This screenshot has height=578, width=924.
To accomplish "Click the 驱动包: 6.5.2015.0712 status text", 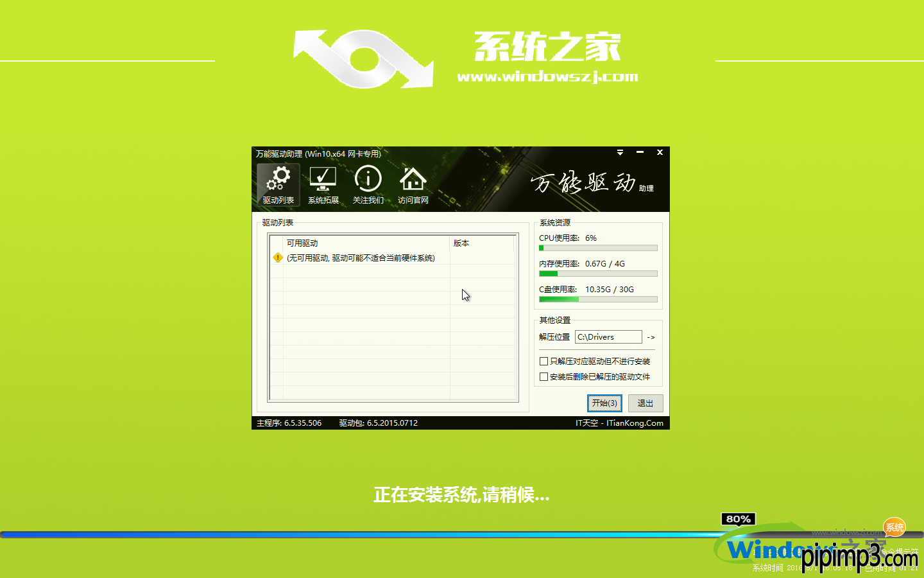I will coord(379,423).
